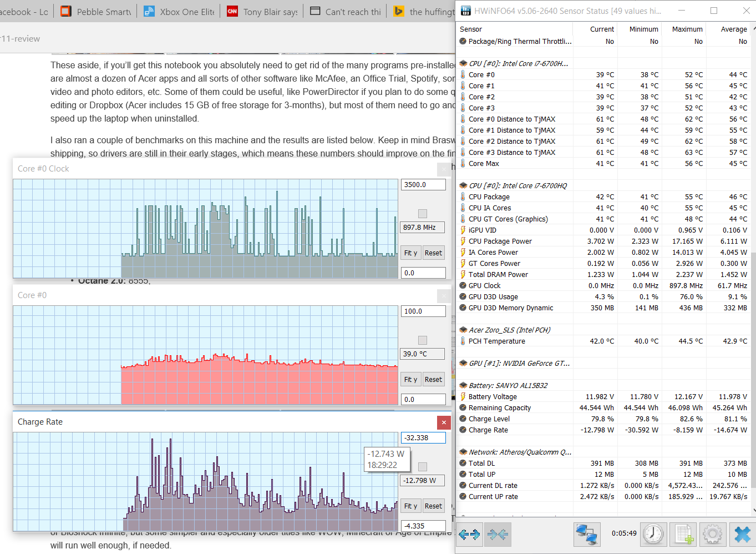
Task: Click the Remaining Capacity row icon
Action: [x=463, y=407]
